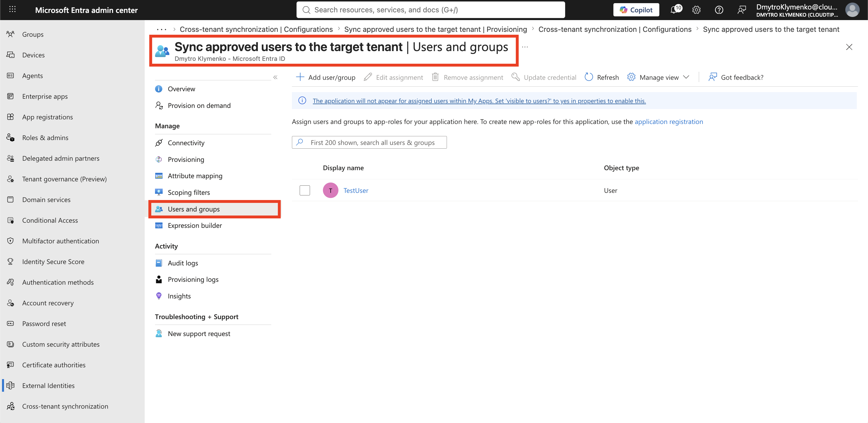Image resolution: width=868 pixels, height=423 pixels.
Task: Close the Users and groups blade
Action: click(849, 47)
